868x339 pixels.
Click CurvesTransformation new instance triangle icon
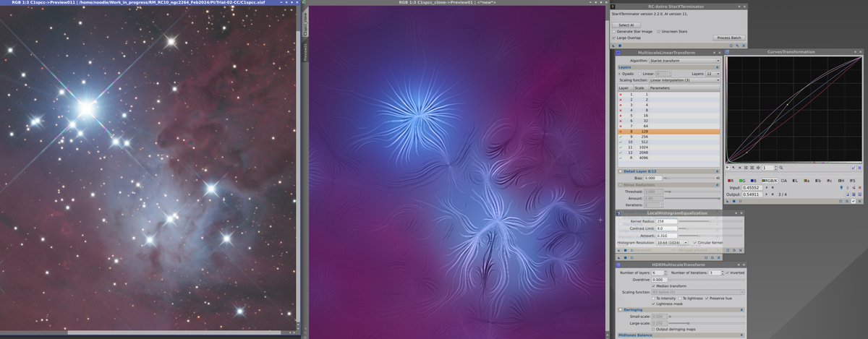coord(728,201)
